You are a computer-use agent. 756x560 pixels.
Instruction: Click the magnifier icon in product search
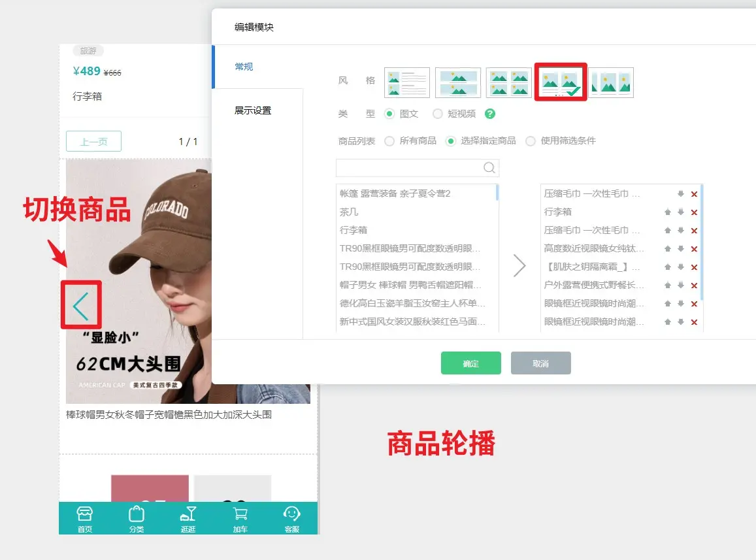point(489,168)
